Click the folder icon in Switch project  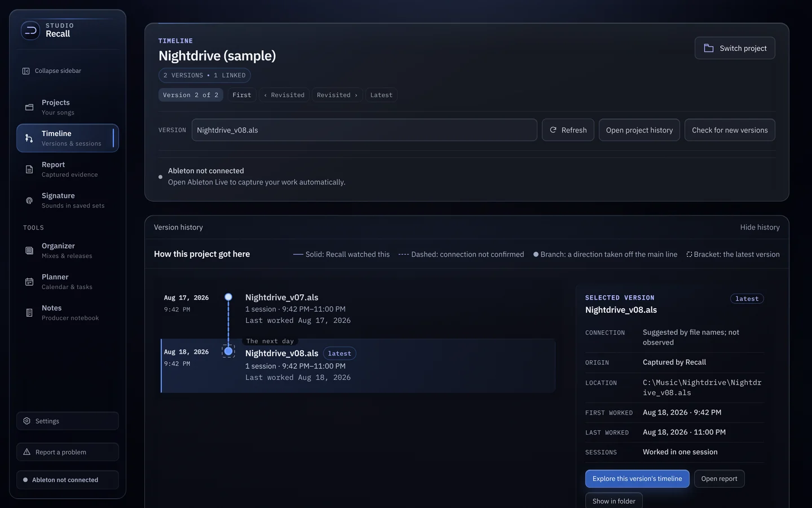[x=709, y=48]
